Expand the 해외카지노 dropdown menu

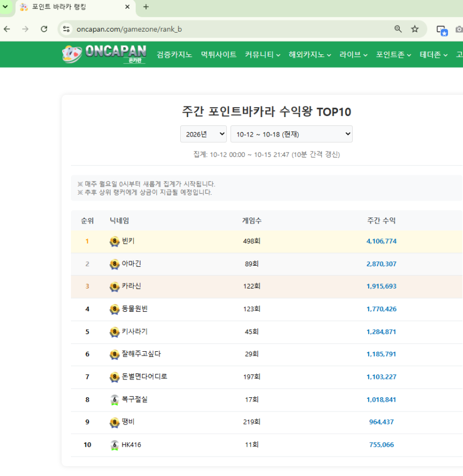click(x=310, y=54)
